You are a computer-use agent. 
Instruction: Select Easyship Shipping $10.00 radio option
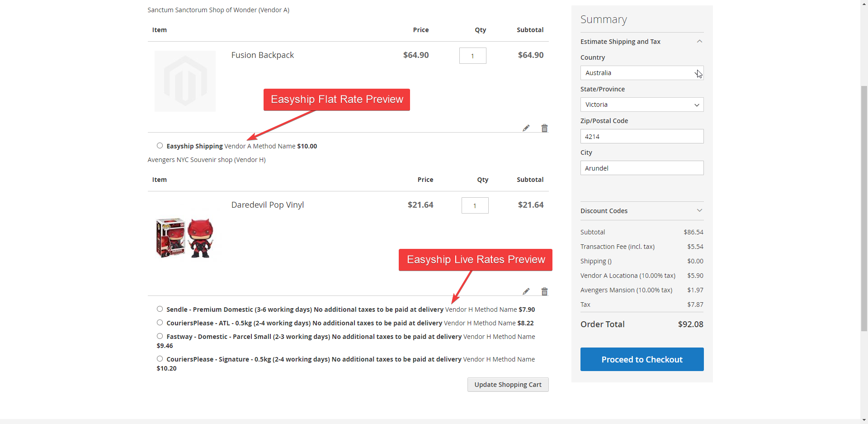[x=160, y=146]
